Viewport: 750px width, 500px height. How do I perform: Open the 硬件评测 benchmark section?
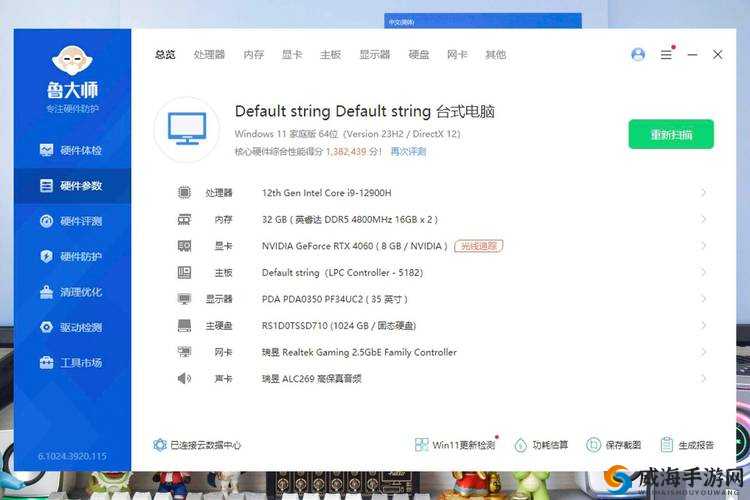[x=72, y=221]
